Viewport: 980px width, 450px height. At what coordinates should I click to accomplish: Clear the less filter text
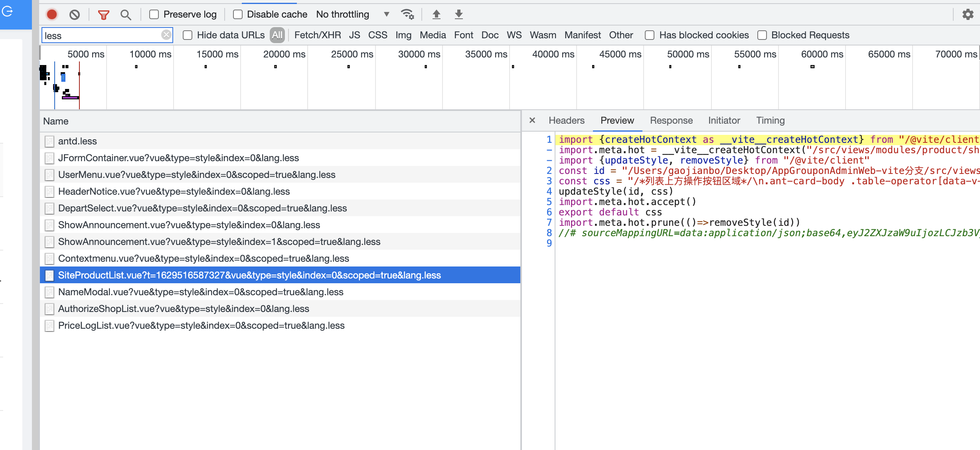167,35
